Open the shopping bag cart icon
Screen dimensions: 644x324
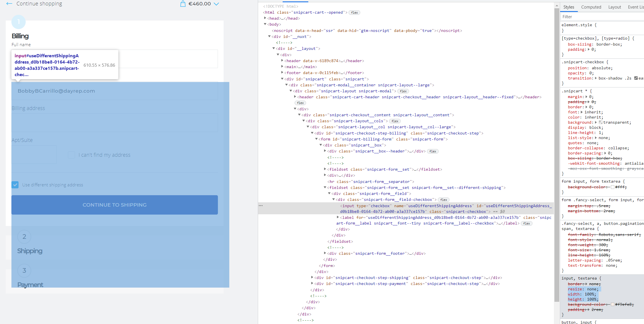(183, 4)
